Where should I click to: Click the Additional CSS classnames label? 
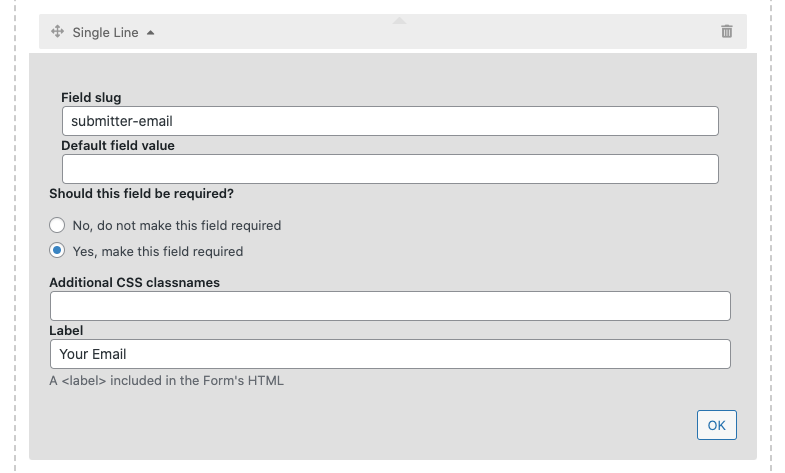(134, 283)
